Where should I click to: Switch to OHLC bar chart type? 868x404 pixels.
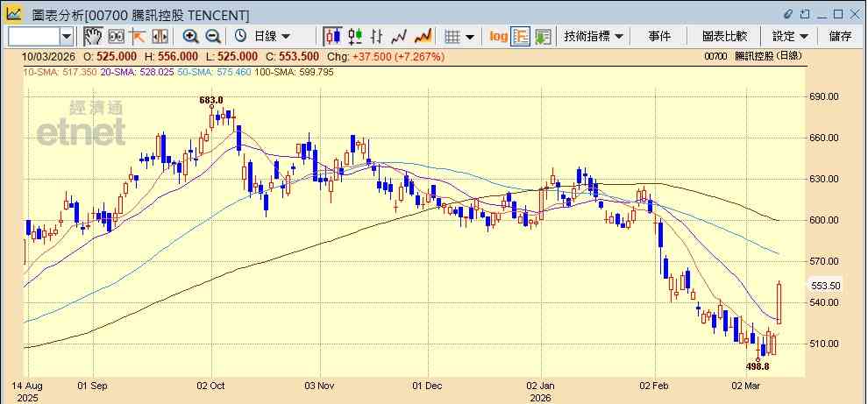[377, 37]
